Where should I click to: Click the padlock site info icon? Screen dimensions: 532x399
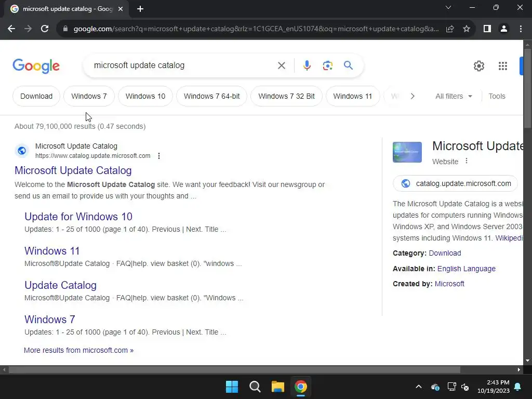tap(65, 29)
